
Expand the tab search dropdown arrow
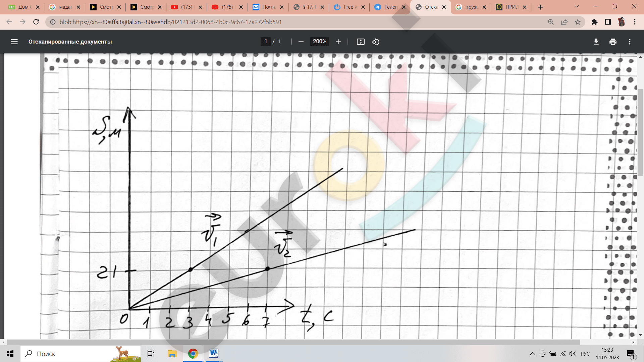(577, 6)
